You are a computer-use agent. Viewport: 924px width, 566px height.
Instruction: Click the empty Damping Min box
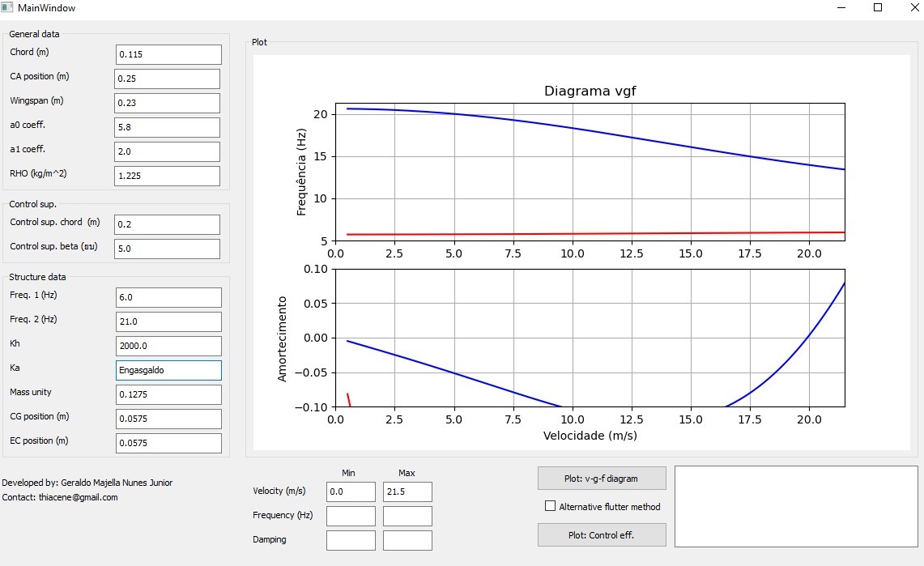coord(350,540)
